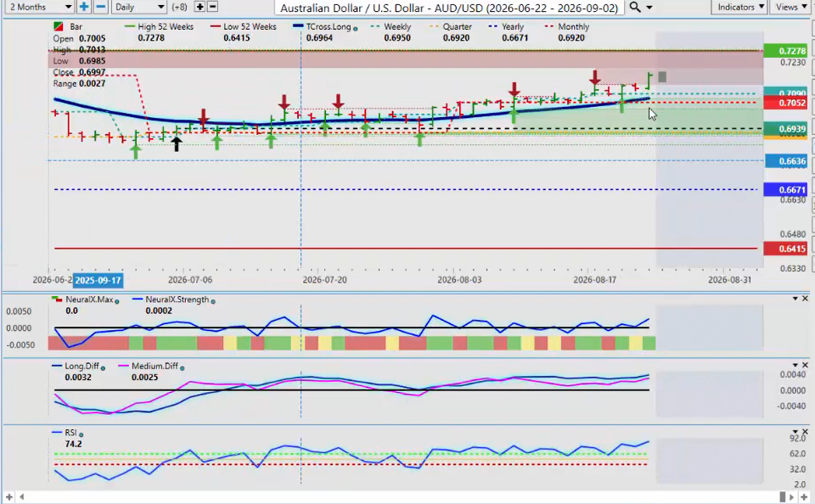
Task: Click the highlighted 2025-09-17 date label
Action: (x=98, y=280)
